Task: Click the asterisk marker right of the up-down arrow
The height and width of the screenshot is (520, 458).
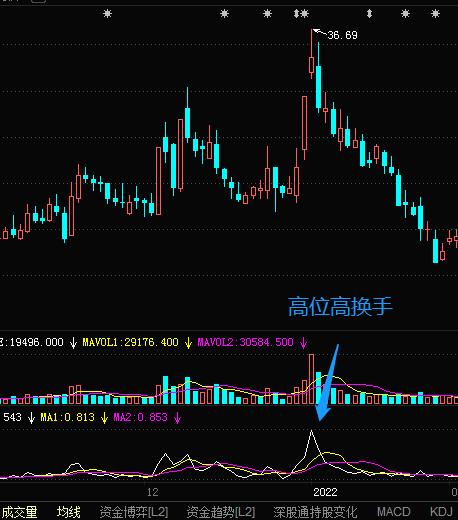Action: pyautogui.click(x=305, y=14)
